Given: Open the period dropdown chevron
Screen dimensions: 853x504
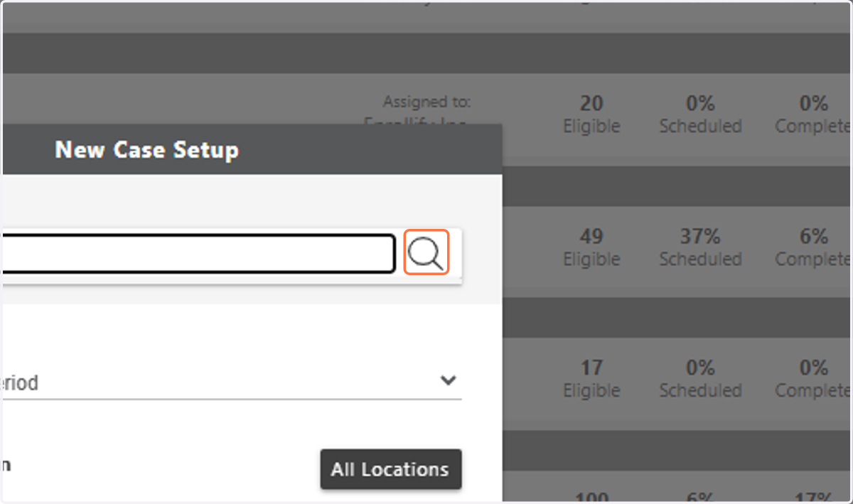Looking at the screenshot, I should click(448, 380).
